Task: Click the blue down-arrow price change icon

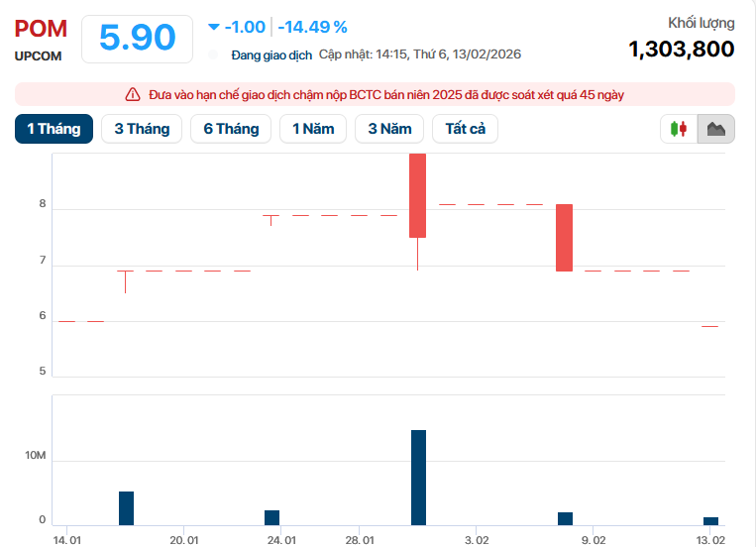Action: point(213,27)
